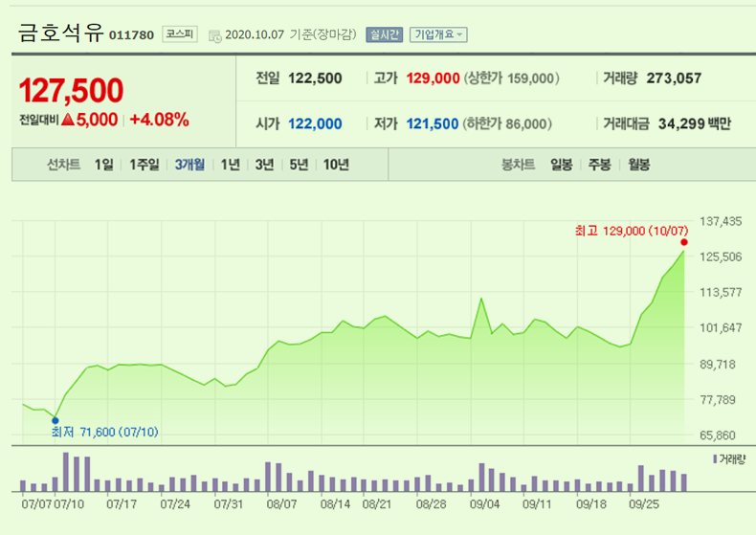
Task: Click the current price 127,500
Action: 71,91
